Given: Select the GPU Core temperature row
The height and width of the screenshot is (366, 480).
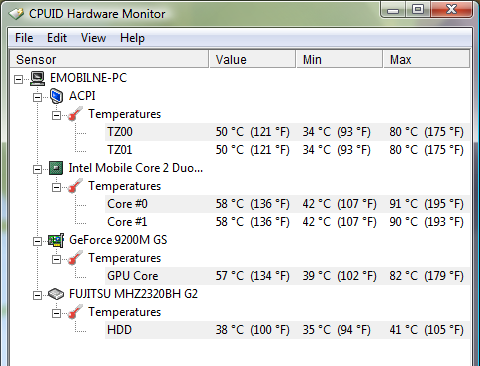Looking at the screenshot, I should [x=287, y=276].
